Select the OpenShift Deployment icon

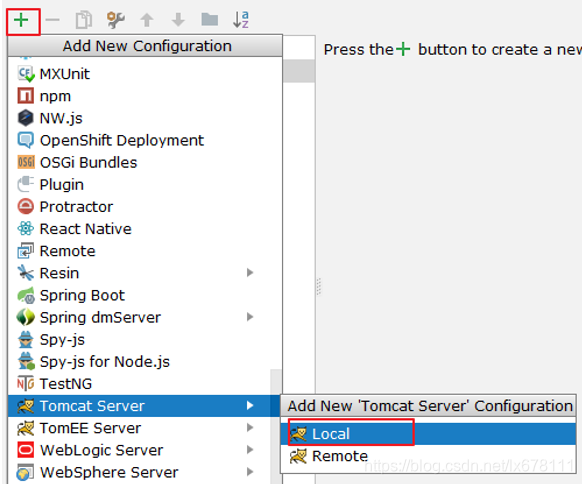(26, 140)
